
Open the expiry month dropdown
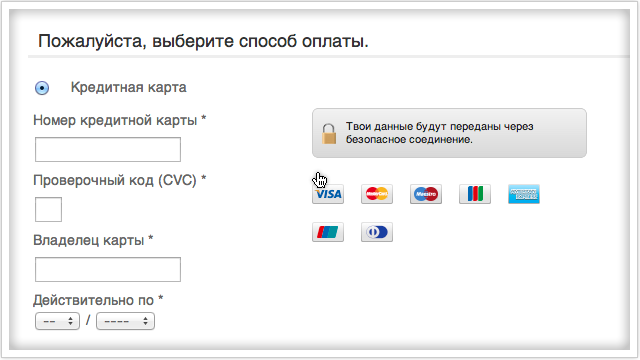pos(57,321)
